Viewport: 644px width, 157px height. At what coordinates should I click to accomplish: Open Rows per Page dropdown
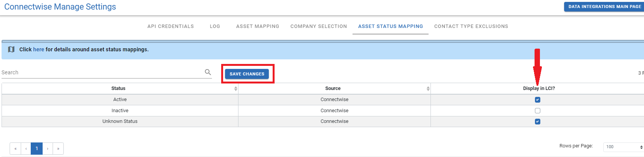coord(623,147)
